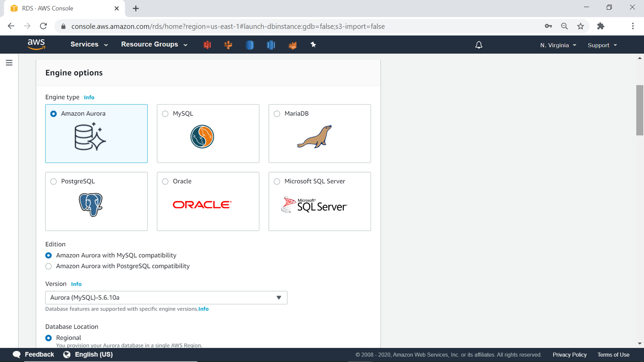The image size is (644, 362).
Task: Click the Feedback button in footer
Action: pos(33,354)
